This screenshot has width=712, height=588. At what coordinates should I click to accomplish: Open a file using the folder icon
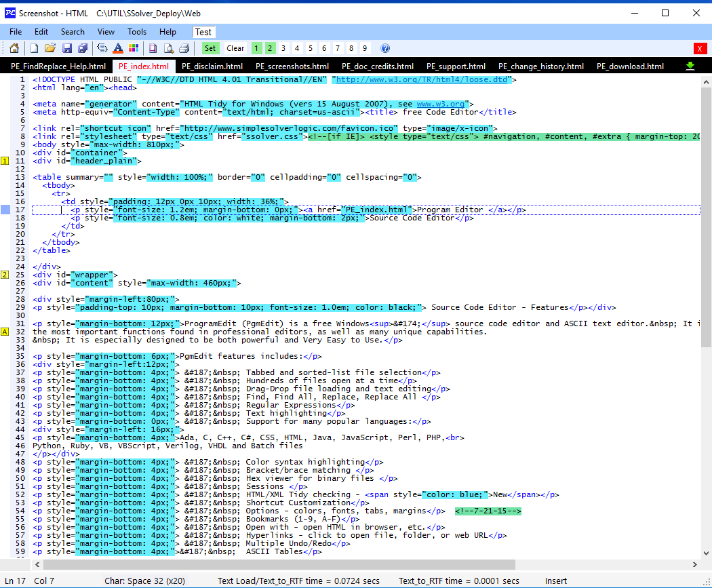pyautogui.click(x=50, y=48)
